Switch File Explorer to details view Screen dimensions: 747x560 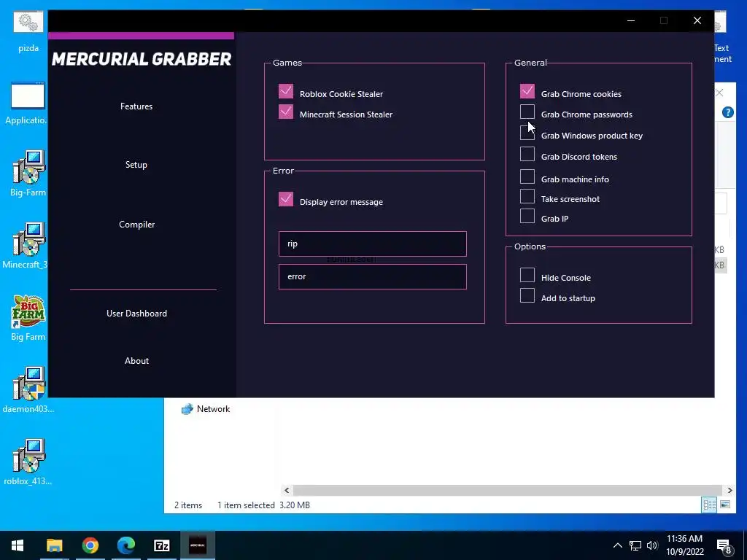click(709, 505)
